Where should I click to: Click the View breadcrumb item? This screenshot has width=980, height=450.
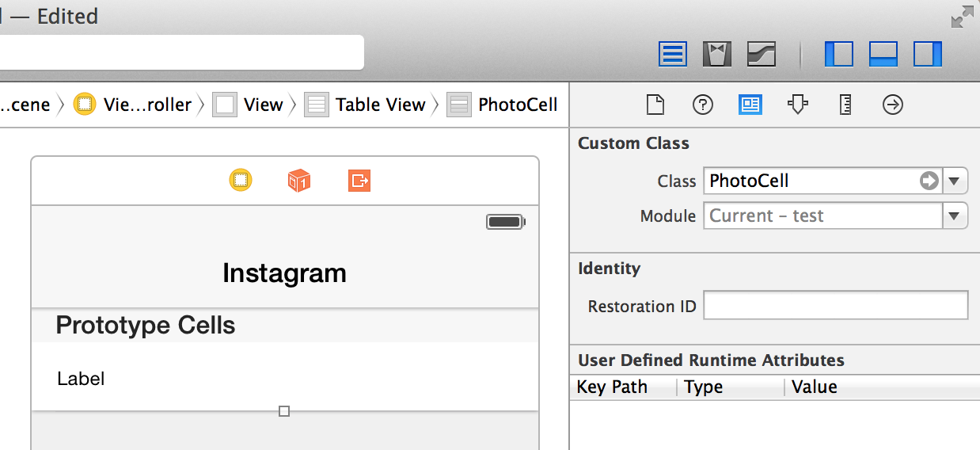click(249, 105)
